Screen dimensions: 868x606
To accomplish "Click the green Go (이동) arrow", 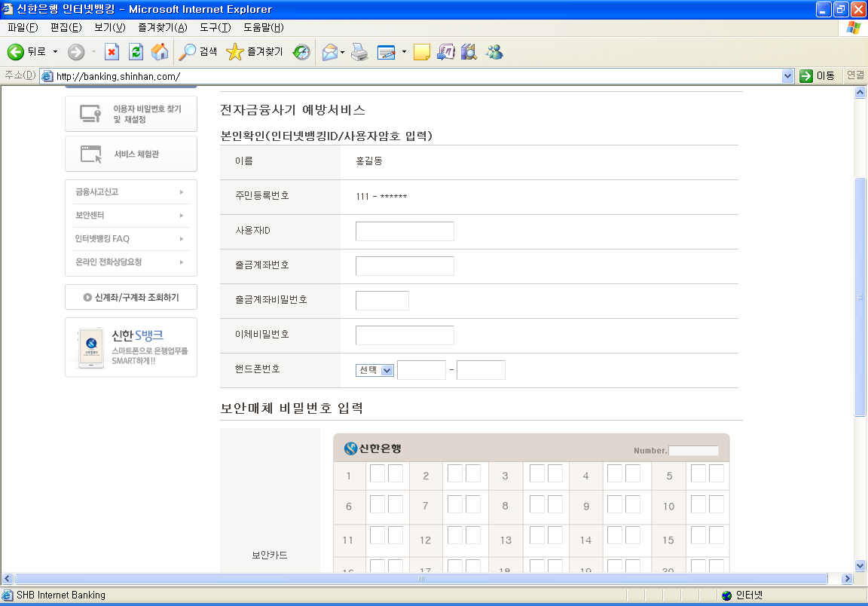I will [806, 76].
